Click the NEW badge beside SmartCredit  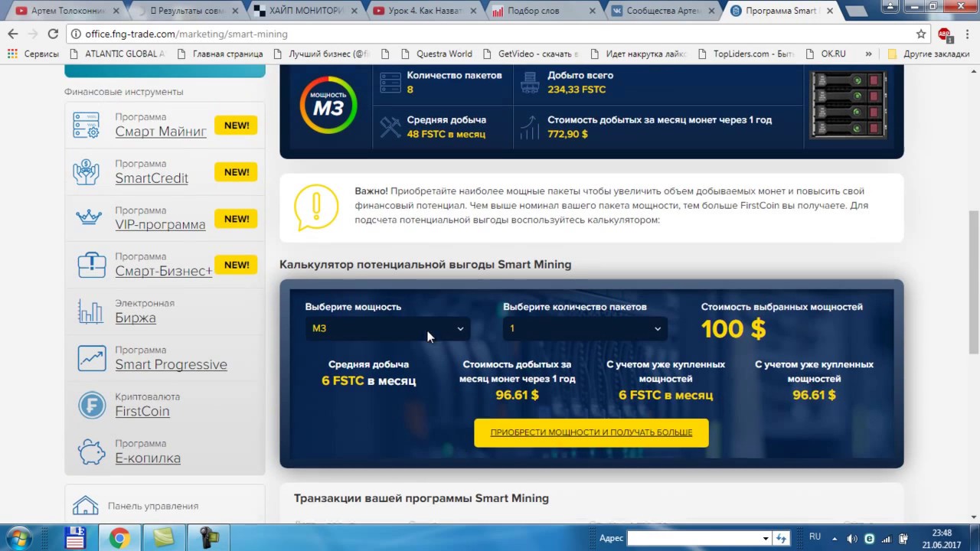[236, 172]
